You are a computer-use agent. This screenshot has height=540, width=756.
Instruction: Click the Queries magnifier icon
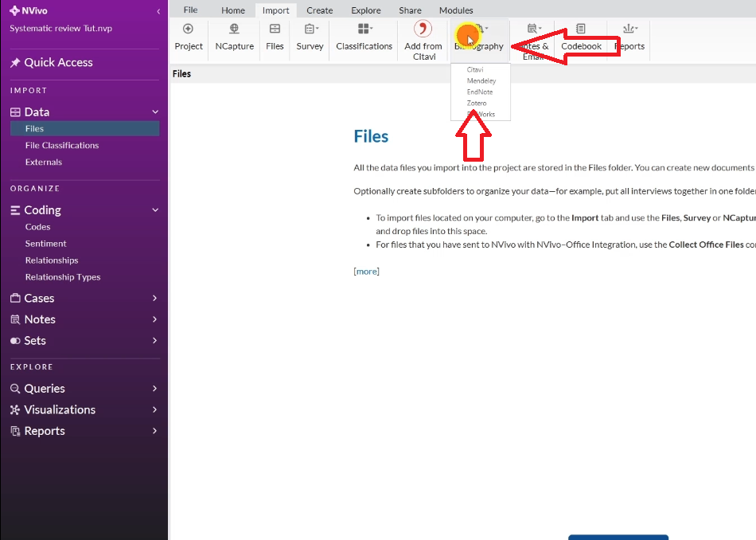(15, 389)
